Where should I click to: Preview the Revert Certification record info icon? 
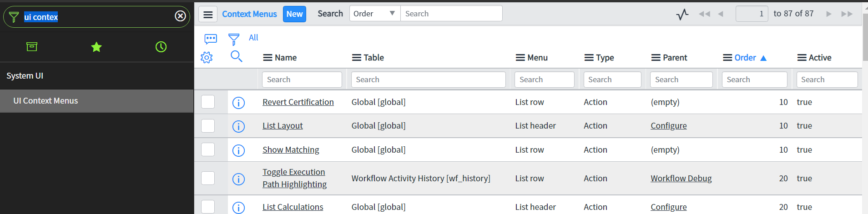pyautogui.click(x=238, y=103)
